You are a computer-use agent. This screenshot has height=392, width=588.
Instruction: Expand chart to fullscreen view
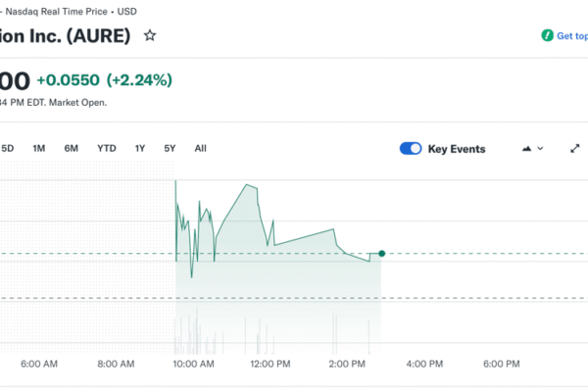(575, 149)
